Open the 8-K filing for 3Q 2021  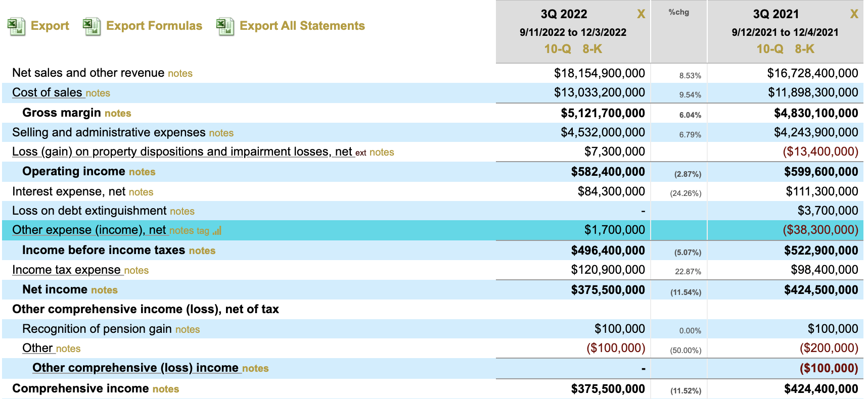(804, 49)
